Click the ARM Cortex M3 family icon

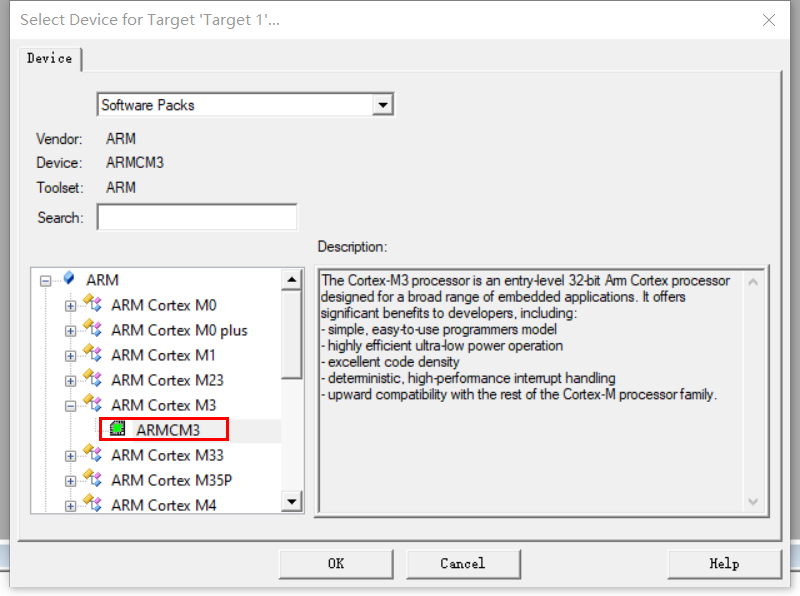pos(93,403)
